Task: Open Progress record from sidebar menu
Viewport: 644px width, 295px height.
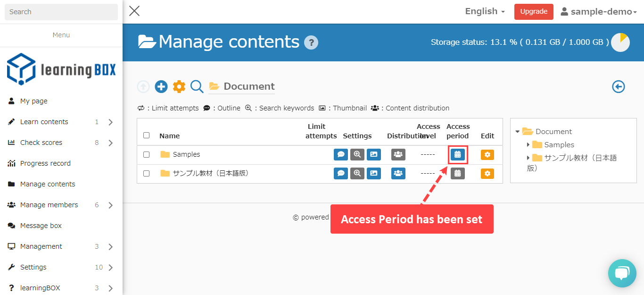Action: coord(45,163)
